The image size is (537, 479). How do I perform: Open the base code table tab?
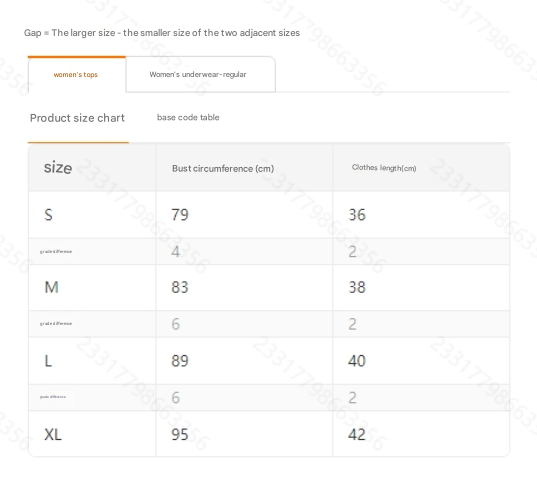pyautogui.click(x=188, y=117)
